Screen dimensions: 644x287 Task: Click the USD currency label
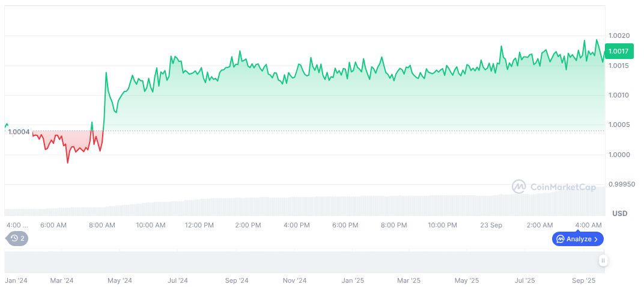tap(619, 214)
